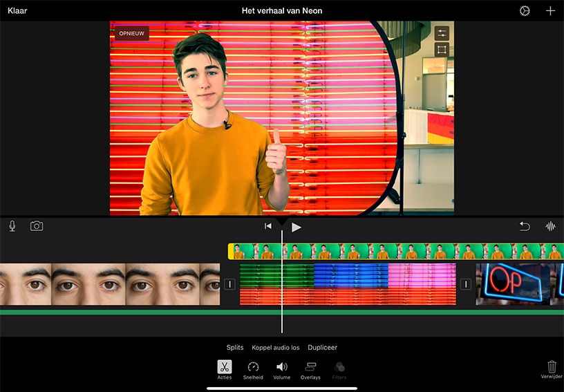Tap Klaar to finish editing
Image resolution: width=564 pixels, height=392 pixels.
click(x=17, y=11)
